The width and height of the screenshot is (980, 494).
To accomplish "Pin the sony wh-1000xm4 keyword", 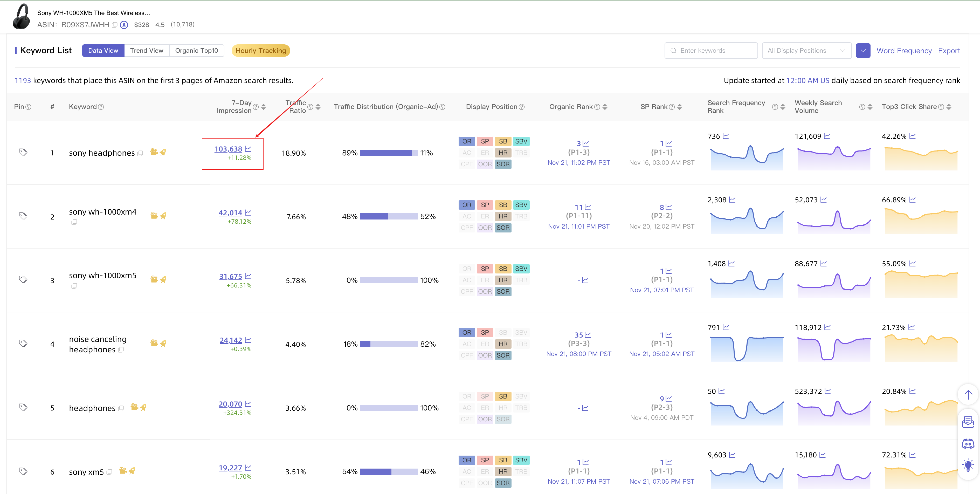I will 23,216.
